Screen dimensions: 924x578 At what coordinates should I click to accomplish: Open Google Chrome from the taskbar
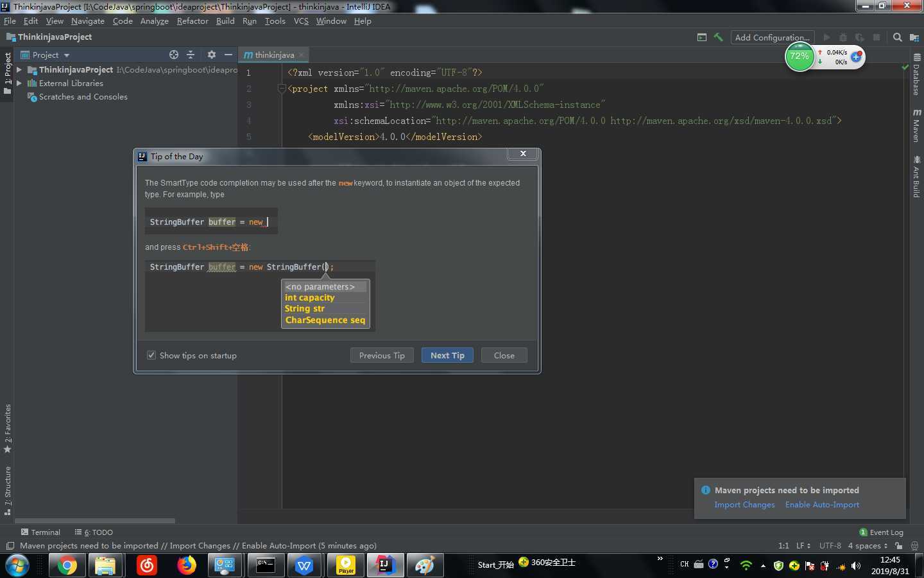67,565
